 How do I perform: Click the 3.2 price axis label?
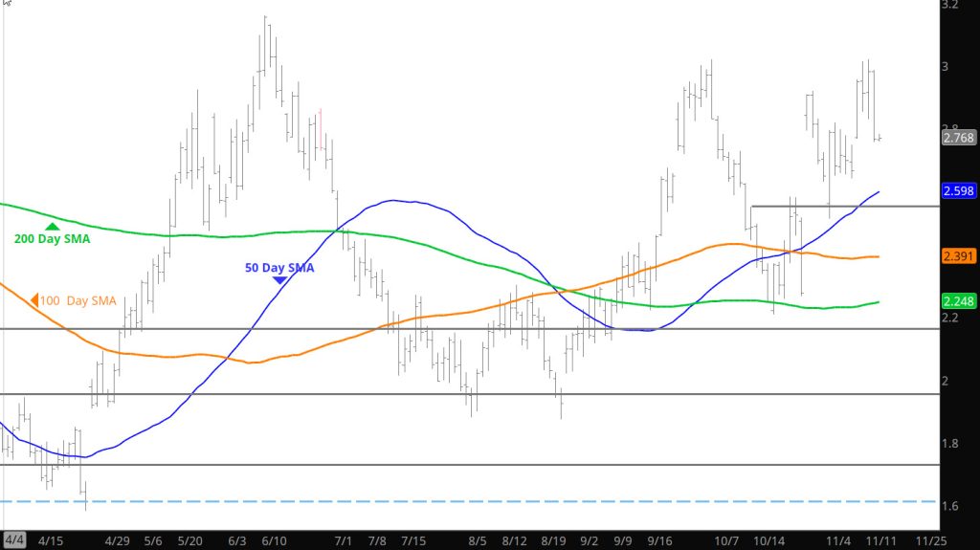coord(950,5)
